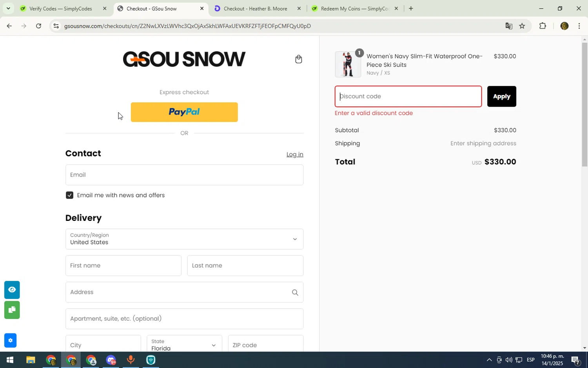Click the volume speaker tray icon
The width and height of the screenshot is (588, 368).
(x=509, y=360)
